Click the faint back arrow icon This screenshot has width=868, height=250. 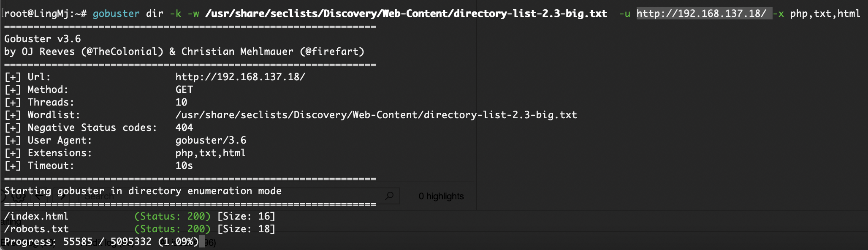tap(39, 196)
